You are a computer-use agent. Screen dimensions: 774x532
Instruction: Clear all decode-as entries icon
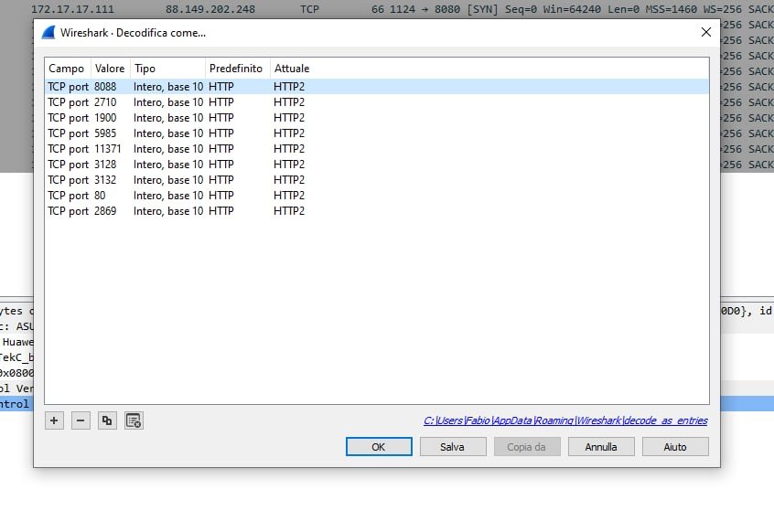134,420
